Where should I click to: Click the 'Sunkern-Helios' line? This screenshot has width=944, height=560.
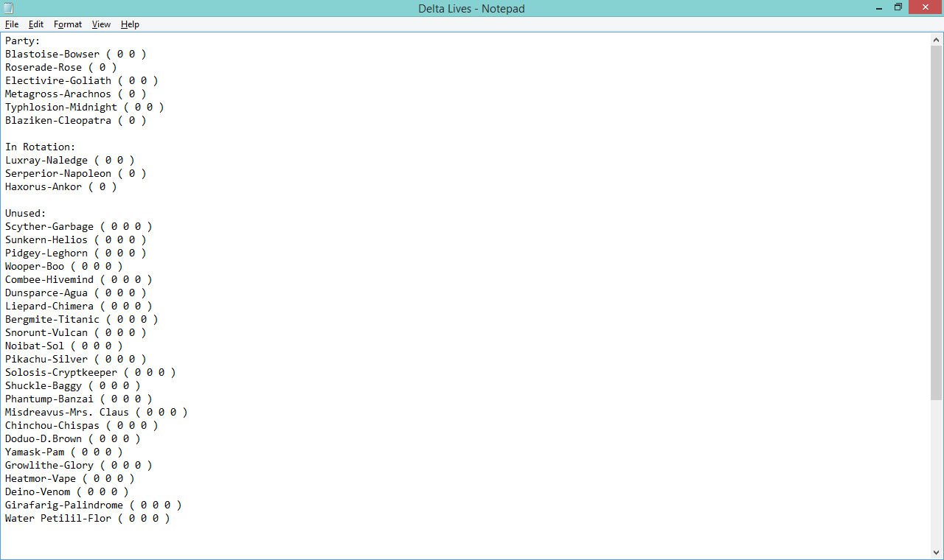coord(76,240)
